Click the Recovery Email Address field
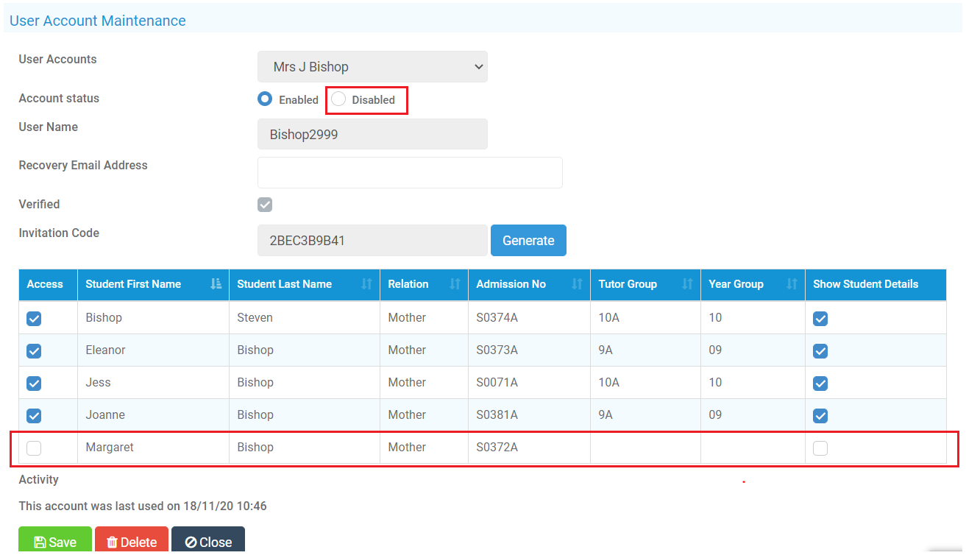This screenshot has height=558, width=980. [x=410, y=172]
